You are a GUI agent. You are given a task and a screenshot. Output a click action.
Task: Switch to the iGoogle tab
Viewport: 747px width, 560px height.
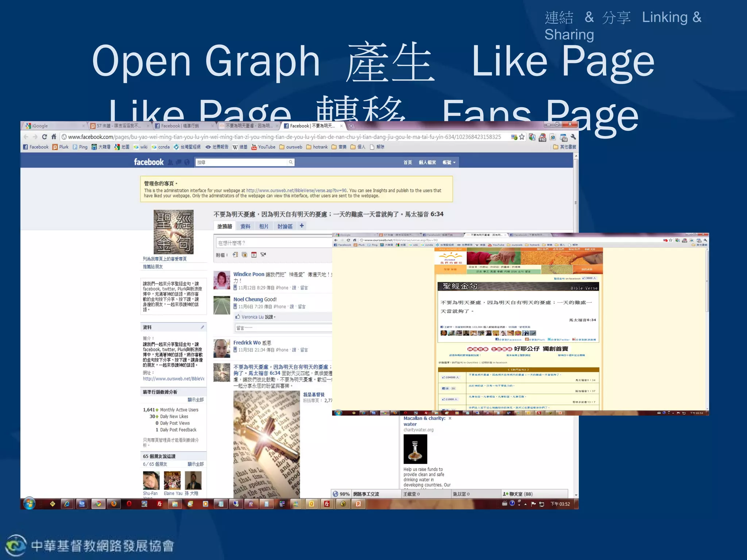pos(55,126)
